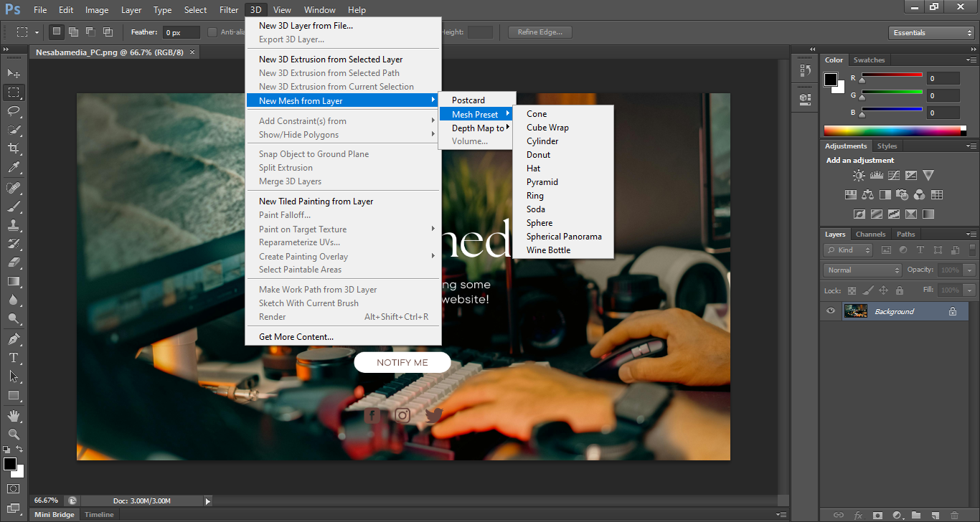Click the color spectrum ramp
This screenshot has width=980, height=522.
894,130
